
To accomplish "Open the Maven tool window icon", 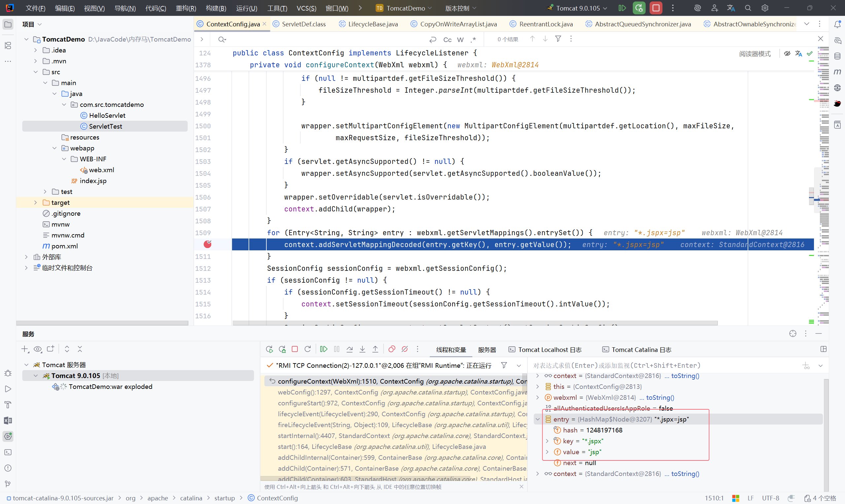I will (837, 72).
